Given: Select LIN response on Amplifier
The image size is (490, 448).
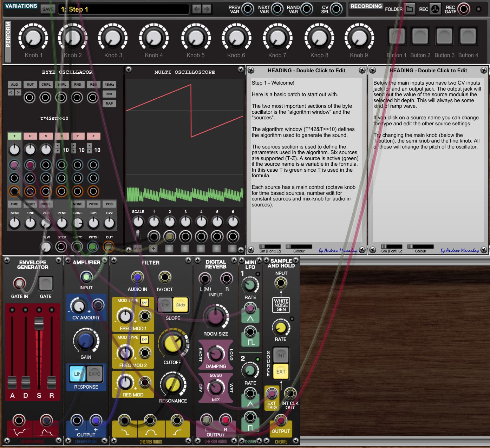Looking at the screenshot, I should point(77,374).
